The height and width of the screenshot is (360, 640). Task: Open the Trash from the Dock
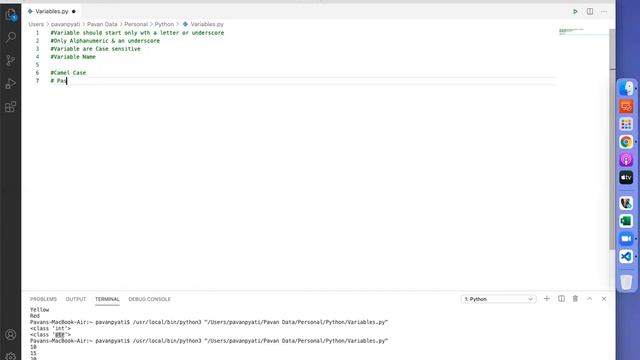pos(626,282)
